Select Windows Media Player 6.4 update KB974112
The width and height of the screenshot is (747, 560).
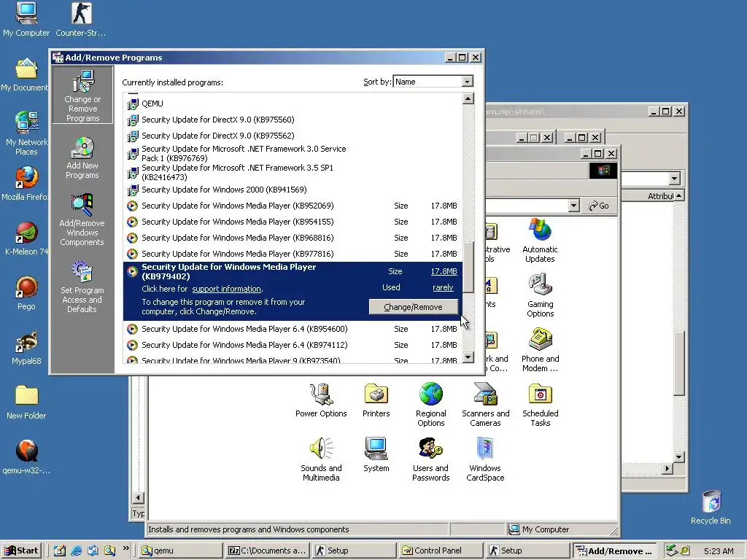[x=293, y=345]
